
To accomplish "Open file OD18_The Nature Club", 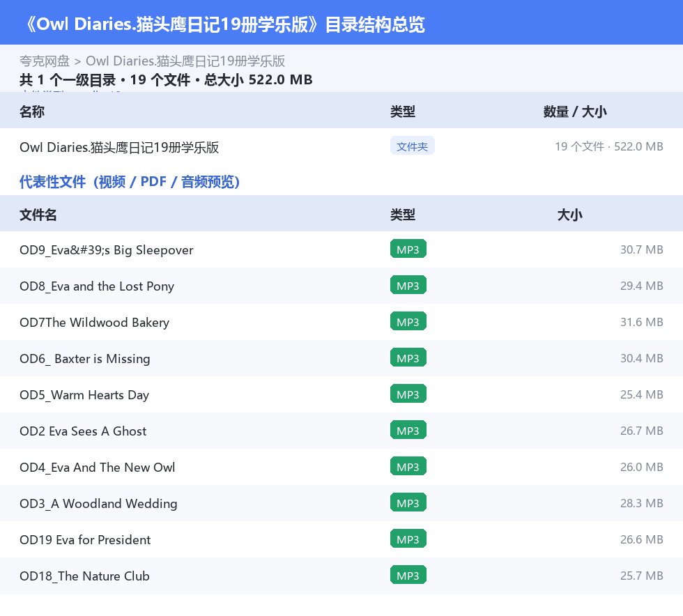I will pos(84,576).
